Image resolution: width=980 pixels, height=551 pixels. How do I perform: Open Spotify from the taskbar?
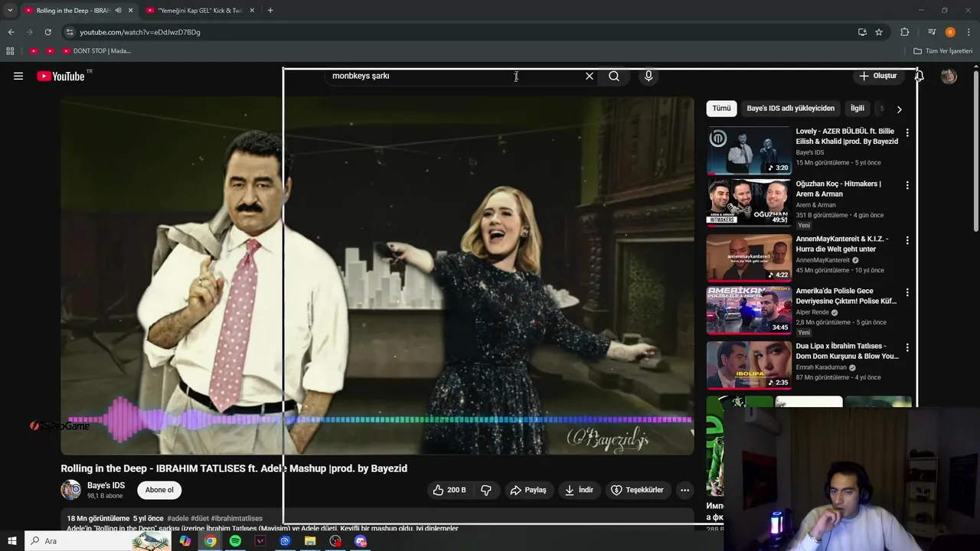click(x=235, y=541)
